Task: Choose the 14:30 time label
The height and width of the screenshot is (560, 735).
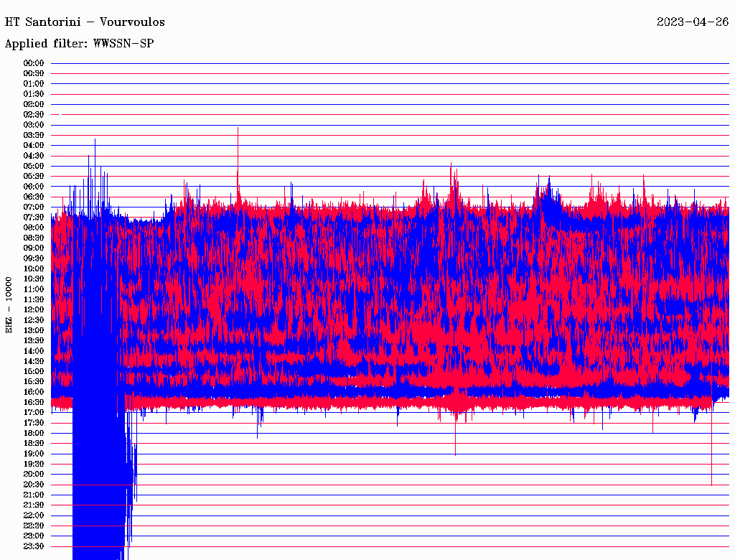Action: pyautogui.click(x=34, y=361)
